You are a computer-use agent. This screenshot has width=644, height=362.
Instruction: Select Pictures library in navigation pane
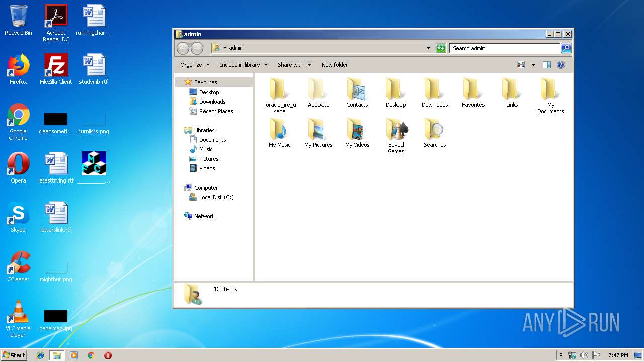(x=208, y=159)
